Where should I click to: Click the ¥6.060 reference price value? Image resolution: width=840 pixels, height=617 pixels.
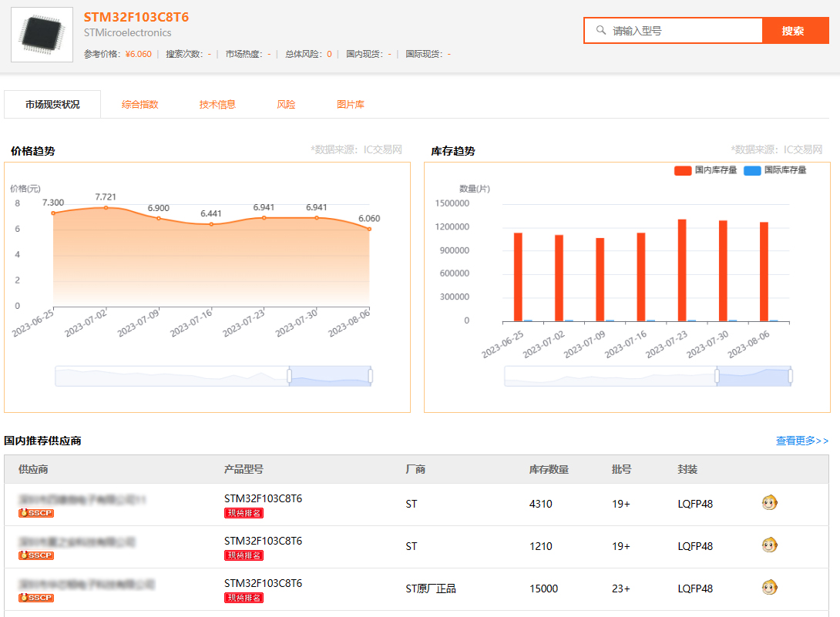pyautogui.click(x=138, y=54)
